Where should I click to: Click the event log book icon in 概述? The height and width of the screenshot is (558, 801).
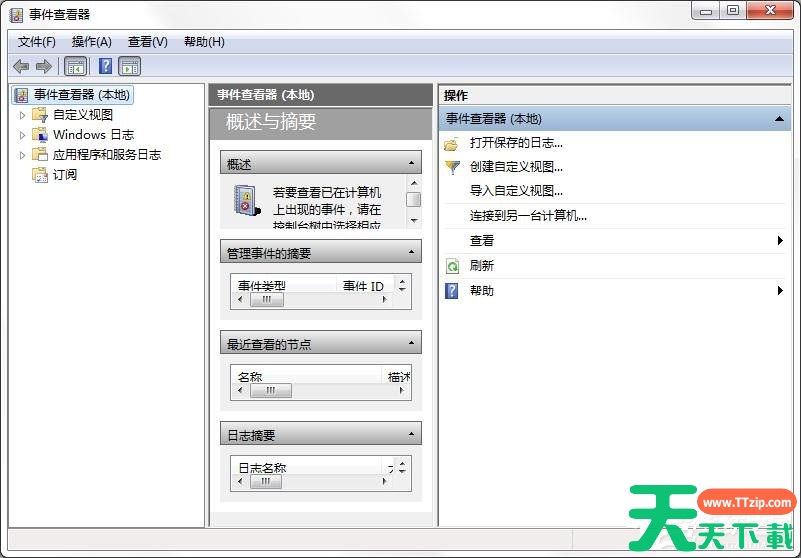(247, 200)
